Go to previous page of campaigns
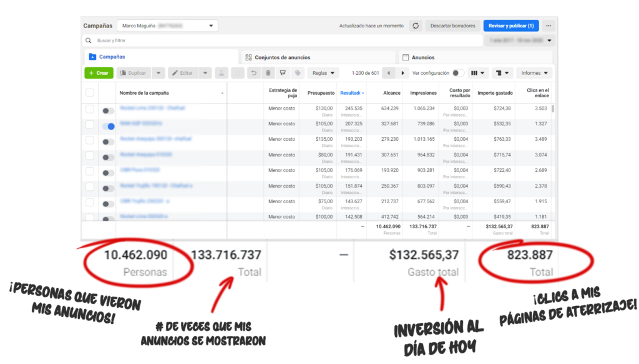Viewport: 639px width, 364px height. point(389,73)
